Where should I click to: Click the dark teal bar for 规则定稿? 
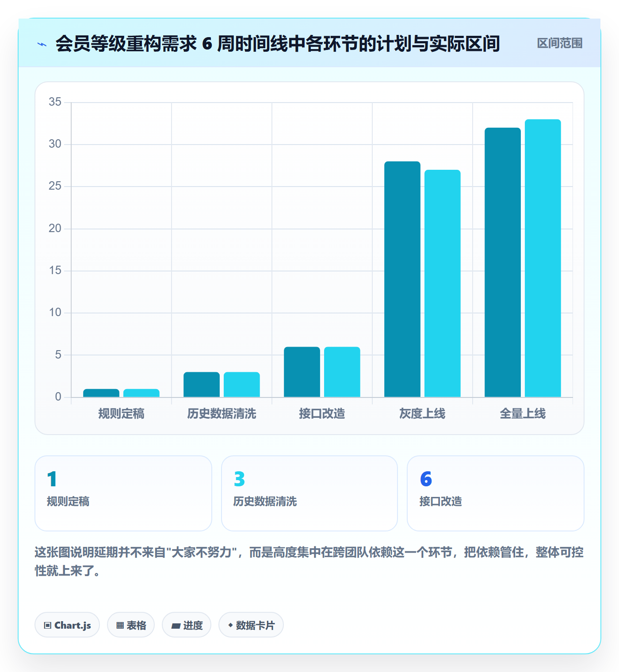coord(101,393)
